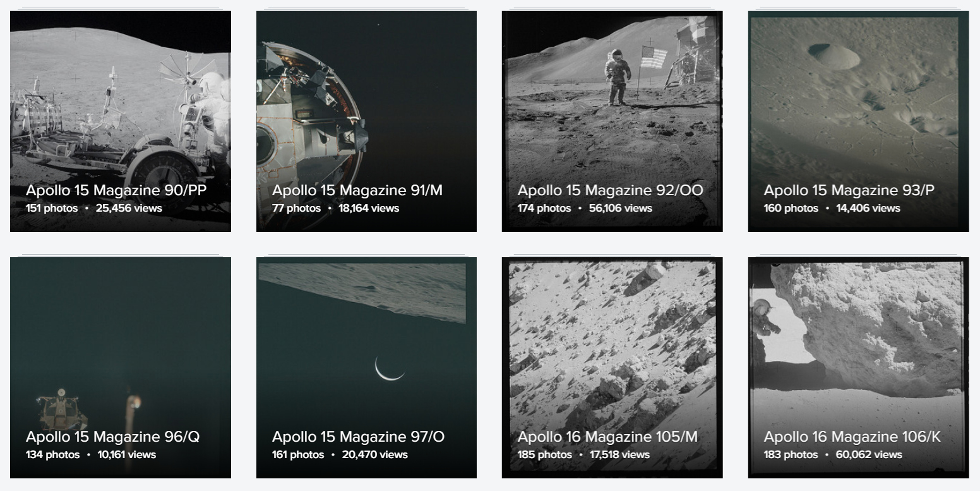Image resolution: width=980 pixels, height=491 pixels.
Task: Open Apollo 15 Magazine 96/Q album thumbnail
Action: [121, 368]
